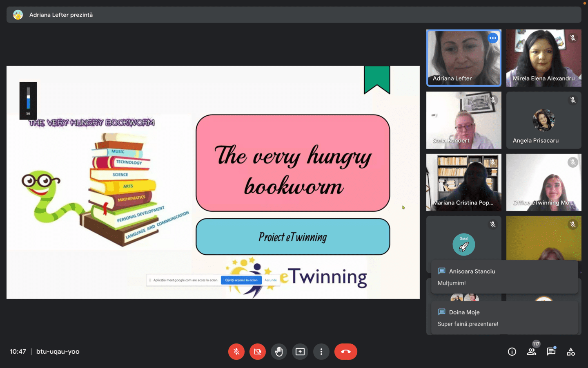
Task: Open the meeting details info icon
Action: tap(512, 352)
